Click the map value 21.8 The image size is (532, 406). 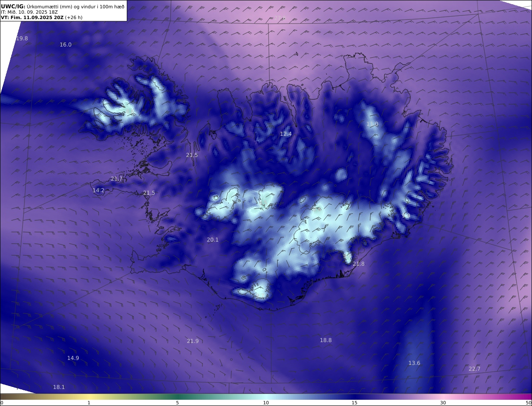(x=358, y=264)
